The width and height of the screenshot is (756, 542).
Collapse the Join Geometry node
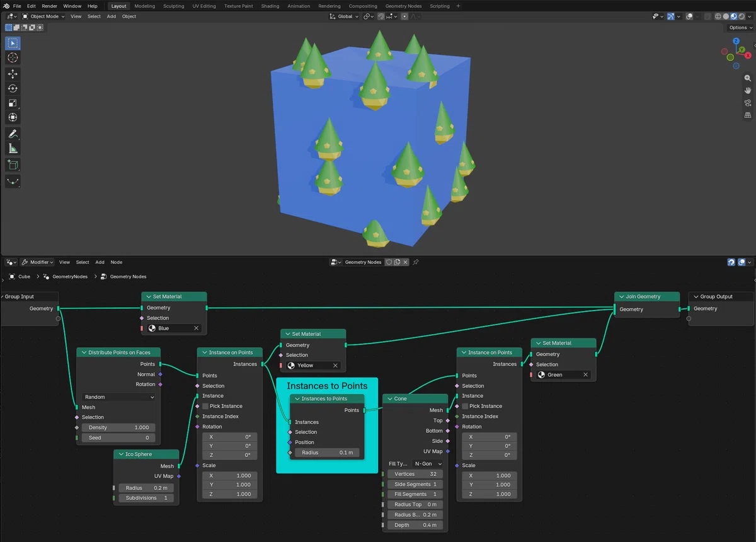click(x=621, y=297)
